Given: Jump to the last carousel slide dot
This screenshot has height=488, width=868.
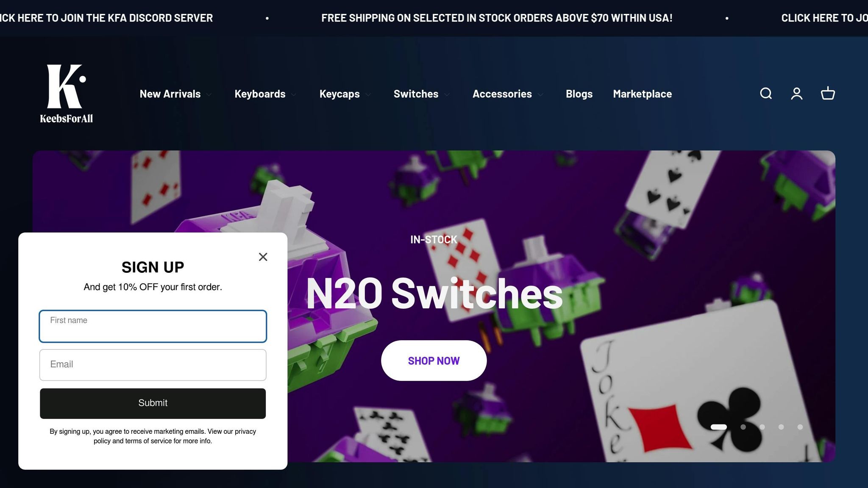Looking at the screenshot, I should 800,427.
